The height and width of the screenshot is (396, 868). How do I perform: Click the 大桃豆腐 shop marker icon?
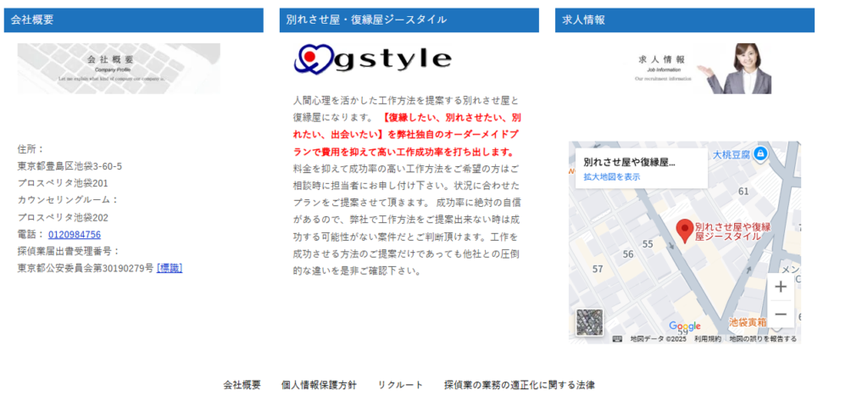coord(760,153)
